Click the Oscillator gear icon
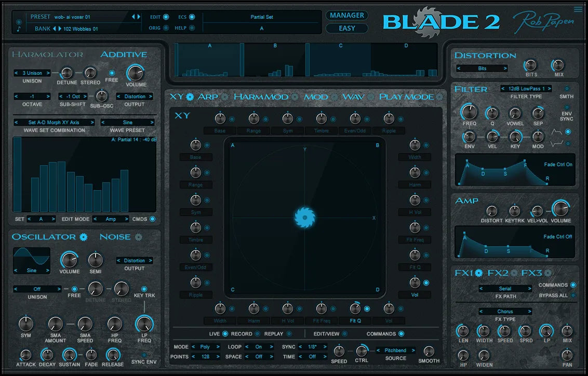Viewport: 588px width, 376px height. point(83,237)
